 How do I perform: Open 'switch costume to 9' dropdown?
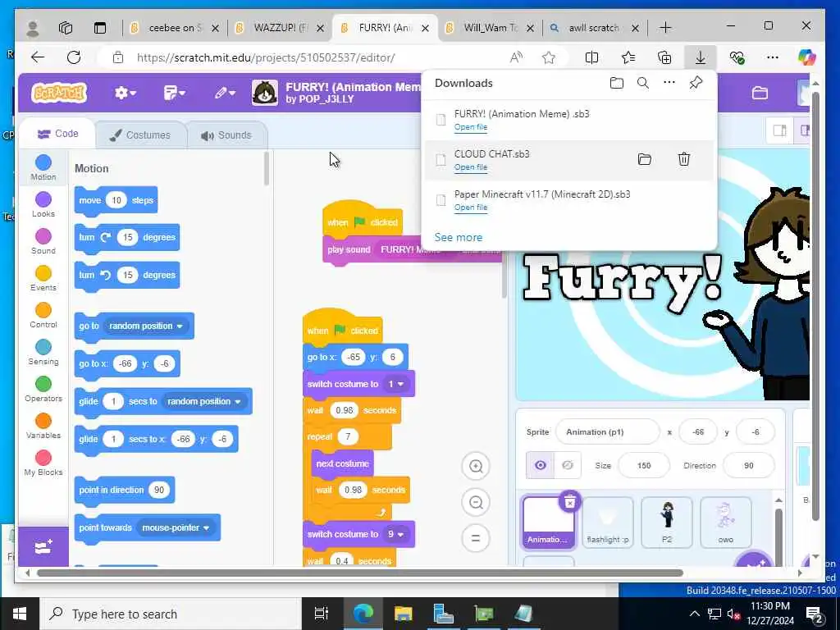396,534
